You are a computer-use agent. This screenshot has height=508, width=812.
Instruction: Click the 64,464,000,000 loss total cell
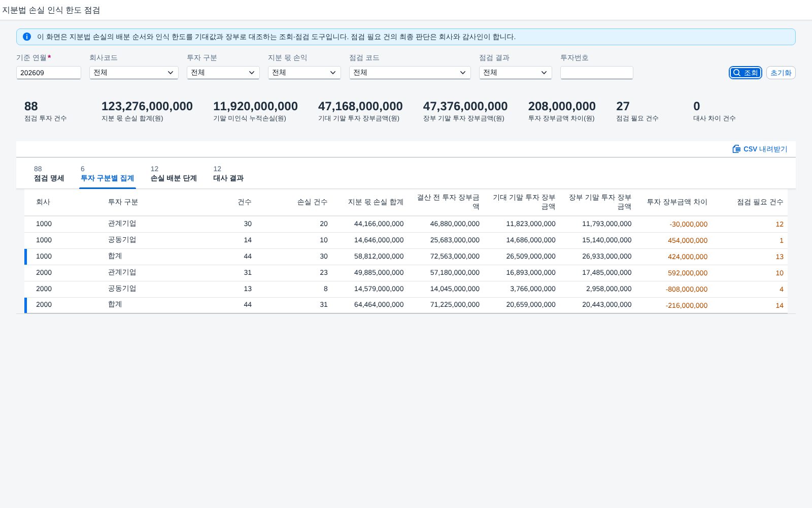(379, 304)
